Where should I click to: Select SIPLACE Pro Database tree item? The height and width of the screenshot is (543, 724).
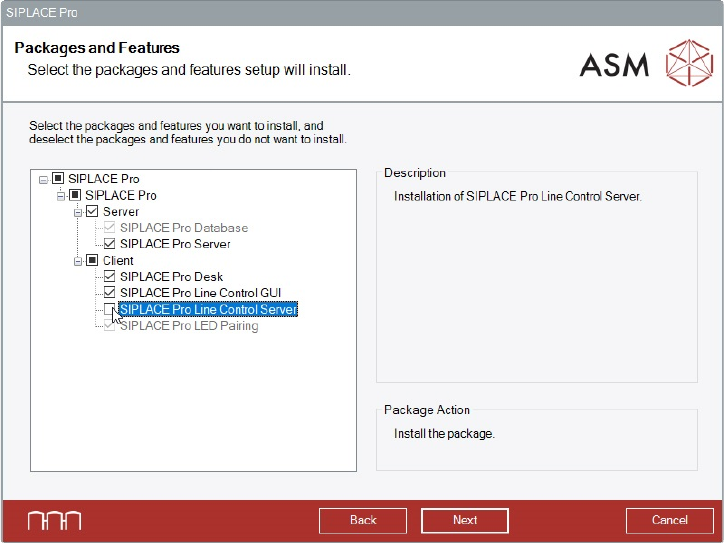point(184,228)
